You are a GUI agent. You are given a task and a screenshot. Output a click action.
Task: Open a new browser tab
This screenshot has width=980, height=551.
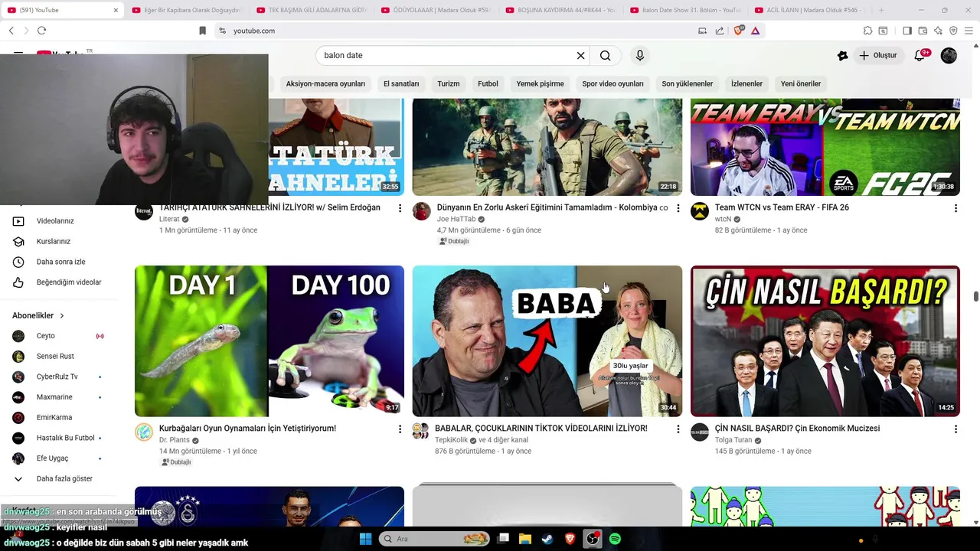pyautogui.click(x=881, y=10)
